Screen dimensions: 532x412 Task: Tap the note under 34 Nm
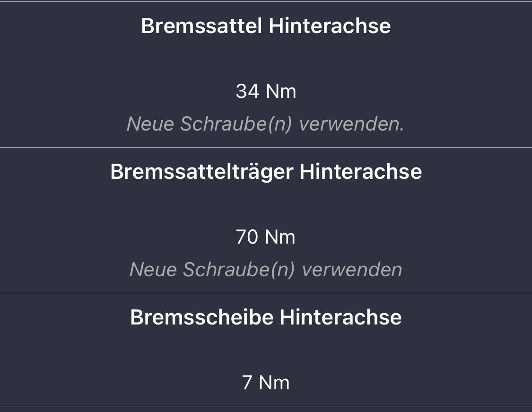265,124
